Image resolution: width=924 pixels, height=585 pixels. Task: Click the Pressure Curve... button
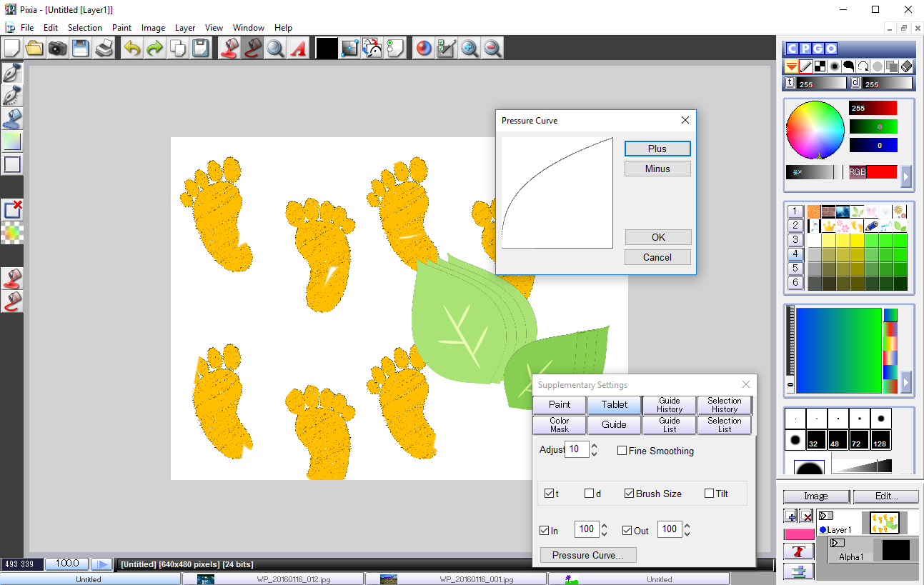tap(587, 555)
